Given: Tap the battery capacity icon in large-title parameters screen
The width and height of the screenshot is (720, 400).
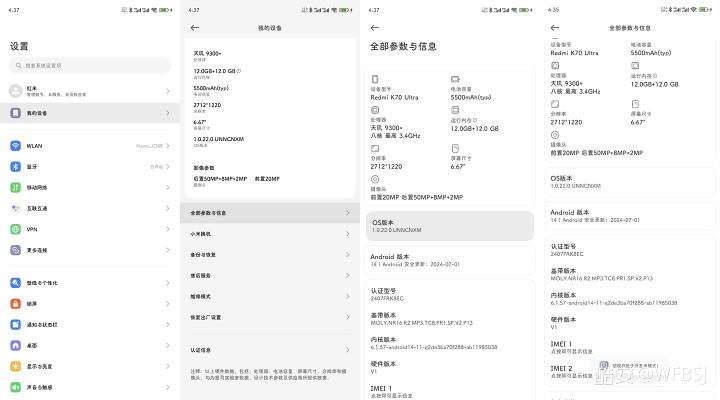Looking at the screenshot, I should point(455,79).
